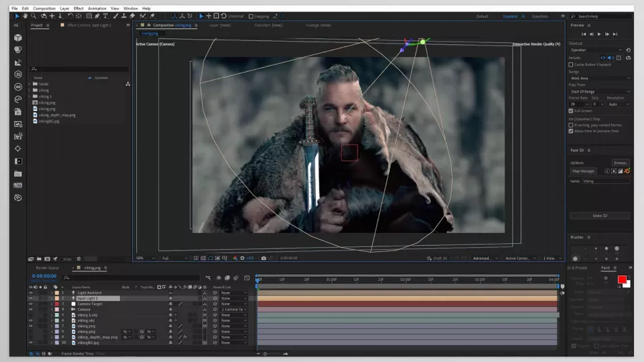Open the project flowchart view icon
This screenshot has height=362, width=644.
tap(127, 84)
